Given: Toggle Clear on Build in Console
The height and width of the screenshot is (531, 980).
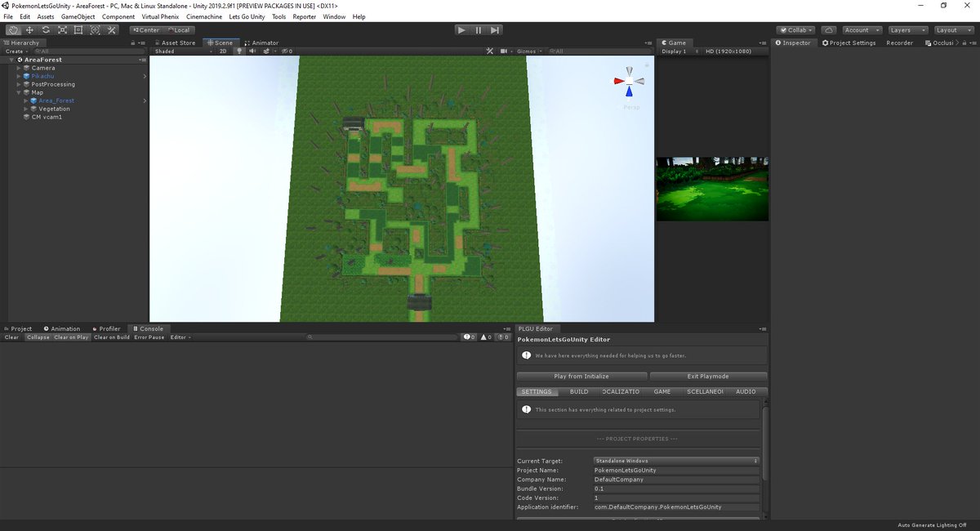Looking at the screenshot, I should (112, 337).
